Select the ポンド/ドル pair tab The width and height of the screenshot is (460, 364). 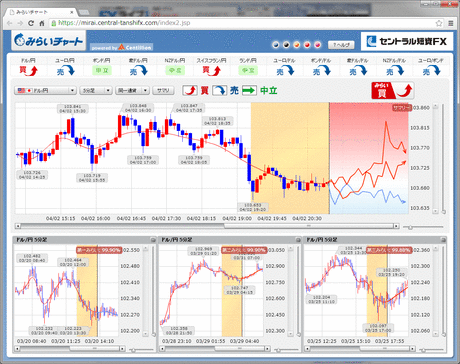(x=321, y=66)
